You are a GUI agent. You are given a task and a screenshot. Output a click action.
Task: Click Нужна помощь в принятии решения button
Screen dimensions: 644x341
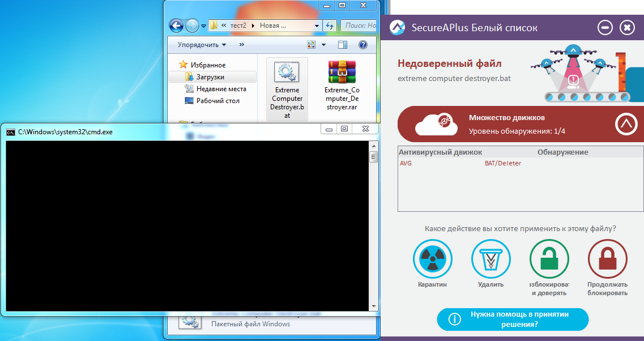tap(513, 319)
